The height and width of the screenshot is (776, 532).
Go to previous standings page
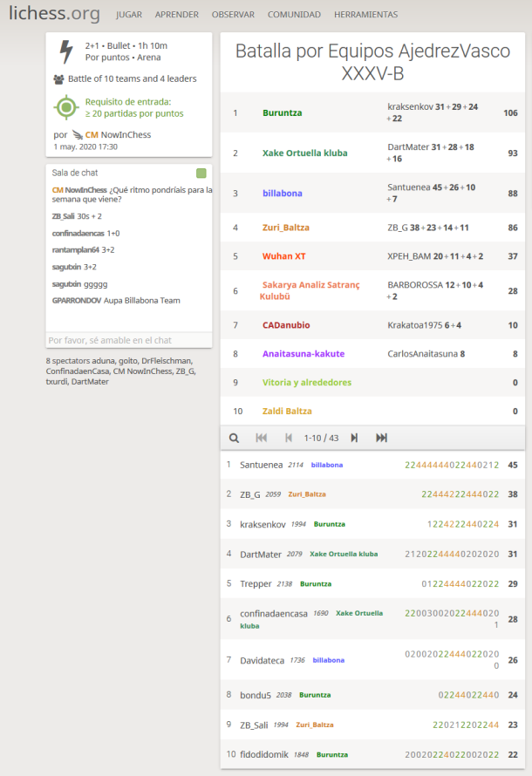289,438
